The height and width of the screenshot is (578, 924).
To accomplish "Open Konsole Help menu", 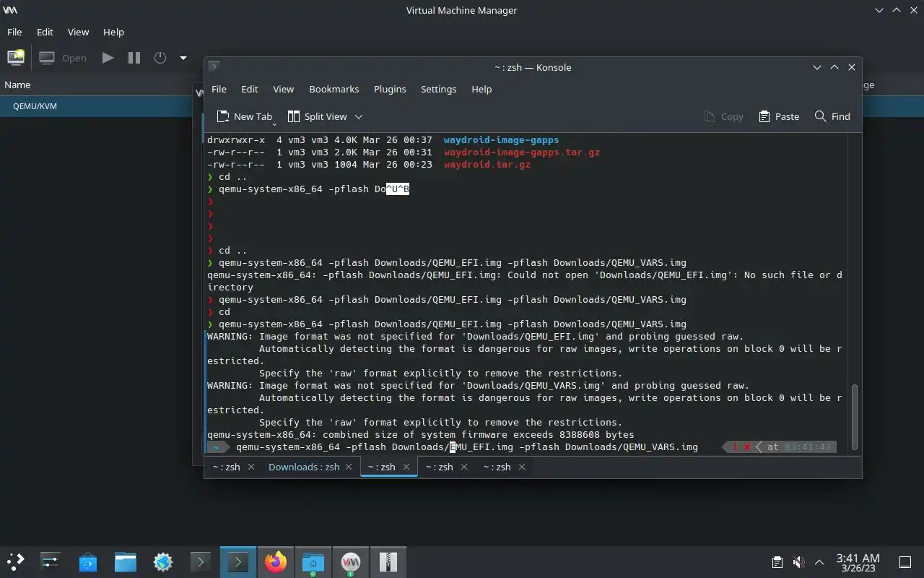I will (x=481, y=89).
